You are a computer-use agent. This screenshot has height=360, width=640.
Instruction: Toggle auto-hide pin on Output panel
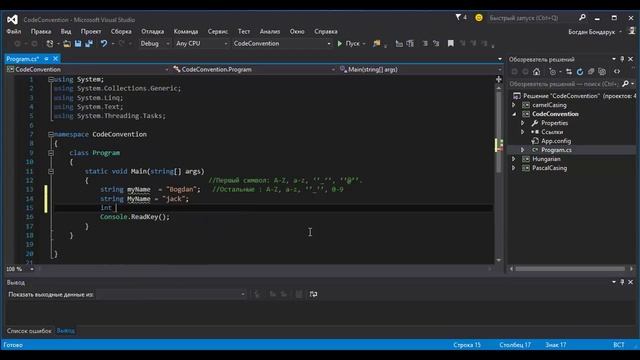622,282
